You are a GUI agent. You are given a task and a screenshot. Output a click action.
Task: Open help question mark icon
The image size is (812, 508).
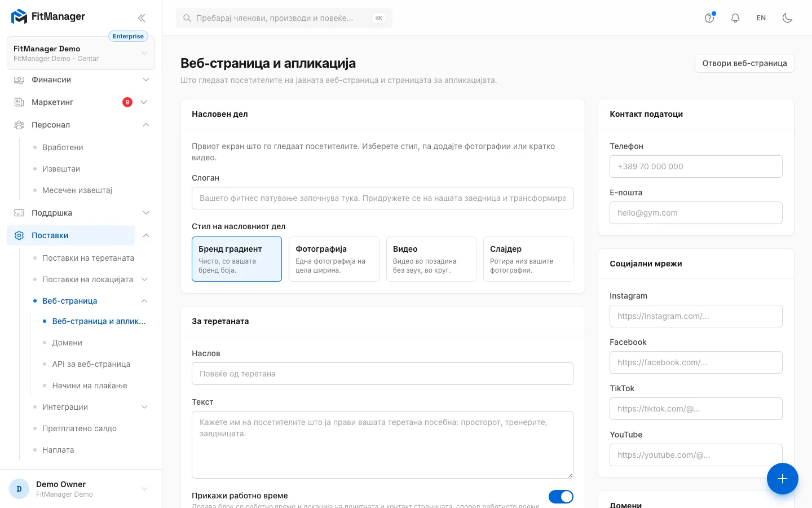point(709,18)
